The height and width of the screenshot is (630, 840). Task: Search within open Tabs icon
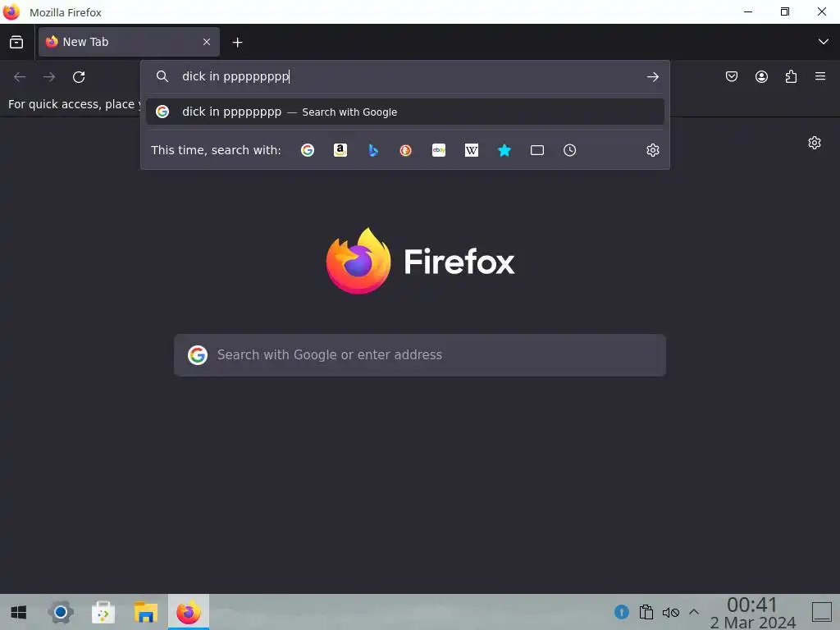click(536, 151)
